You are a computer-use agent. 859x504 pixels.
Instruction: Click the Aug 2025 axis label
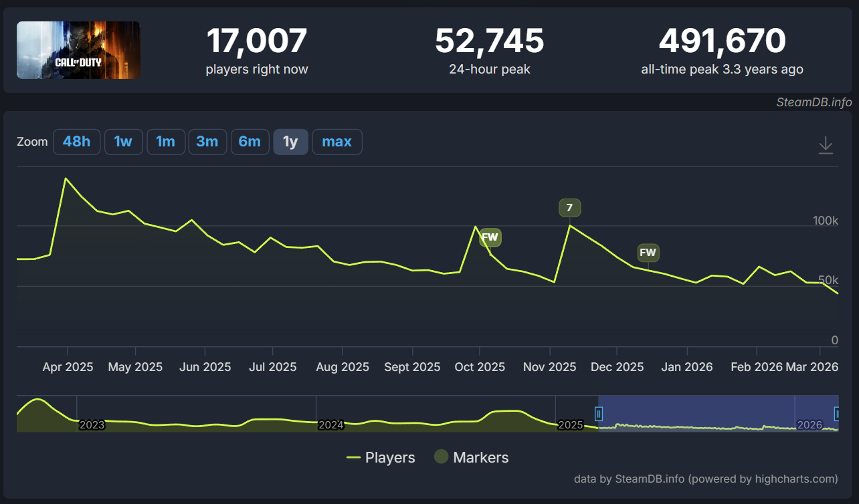(x=342, y=367)
